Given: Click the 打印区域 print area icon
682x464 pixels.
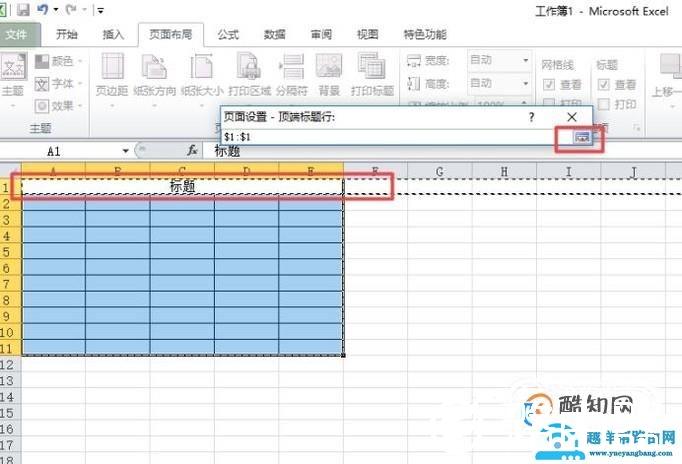Looking at the screenshot, I should pos(249,67).
